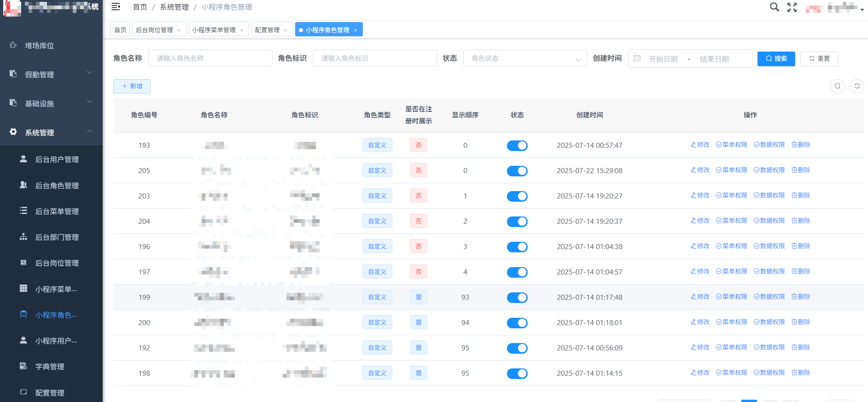Screen dimensions: 868x402
Task: Open the header search magnifier icon
Action: 775,7
